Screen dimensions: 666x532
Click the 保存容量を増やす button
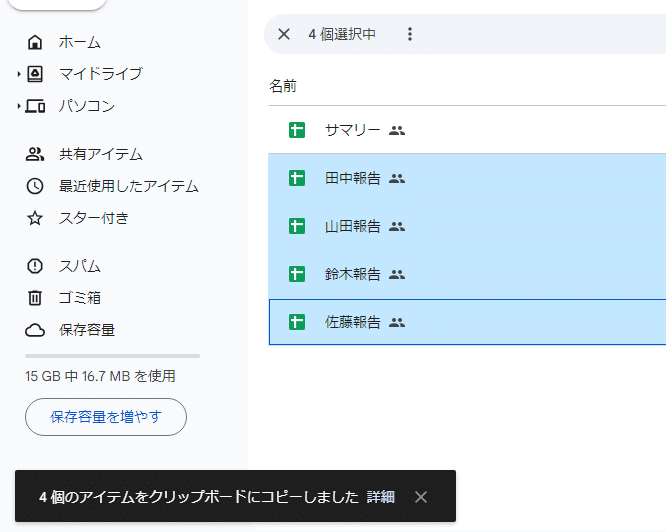(x=106, y=417)
